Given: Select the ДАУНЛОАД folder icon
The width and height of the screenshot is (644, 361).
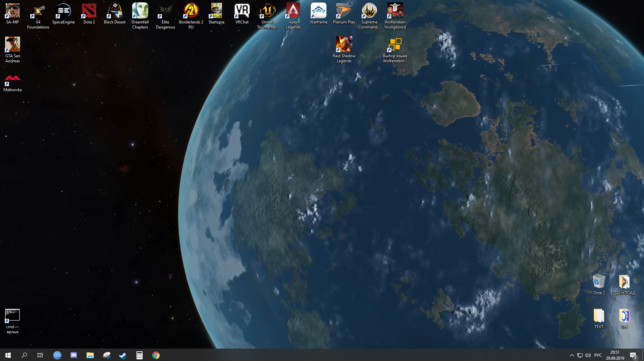Looking at the screenshot, I should pyautogui.click(x=624, y=285).
